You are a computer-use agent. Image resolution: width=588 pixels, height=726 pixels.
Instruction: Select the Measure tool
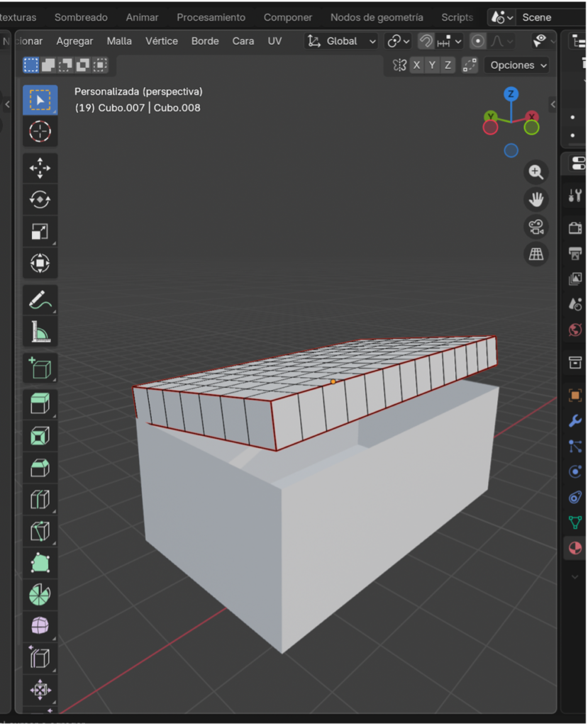point(40,332)
